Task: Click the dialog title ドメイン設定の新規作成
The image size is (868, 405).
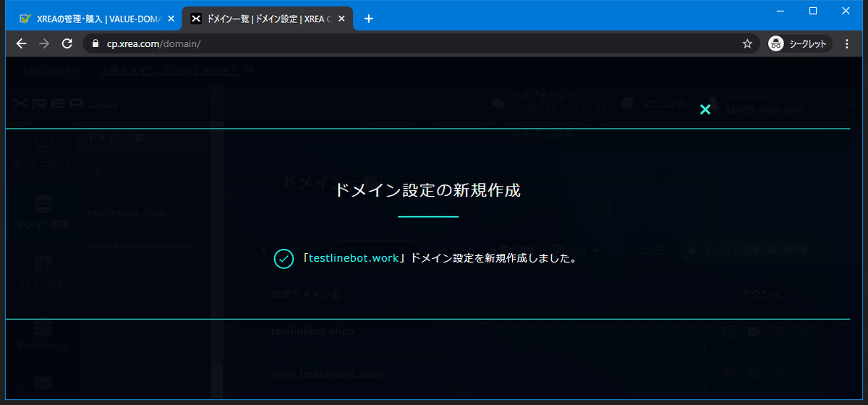Action: click(x=427, y=191)
